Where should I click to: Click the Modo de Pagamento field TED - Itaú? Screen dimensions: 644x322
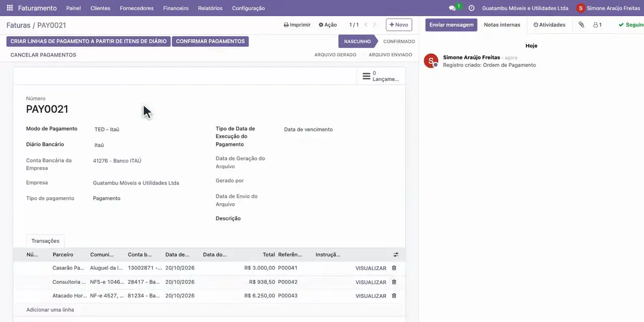pos(107,129)
